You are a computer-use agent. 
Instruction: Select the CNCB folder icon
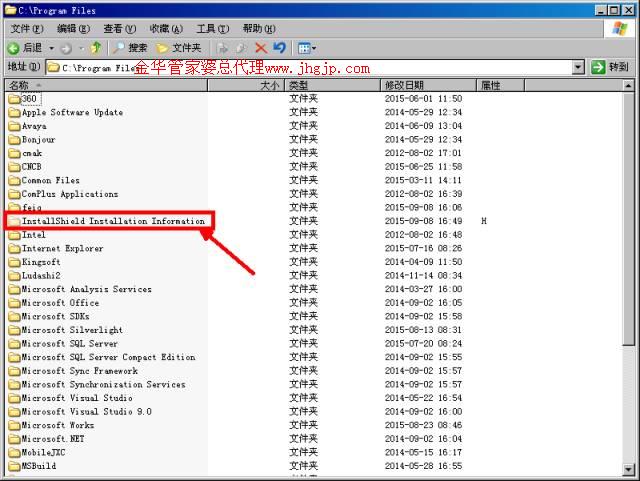[14, 167]
